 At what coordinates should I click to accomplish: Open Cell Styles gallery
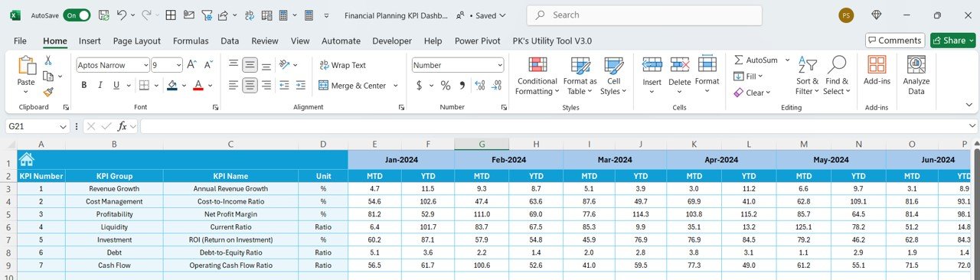[x=613, y=76]
